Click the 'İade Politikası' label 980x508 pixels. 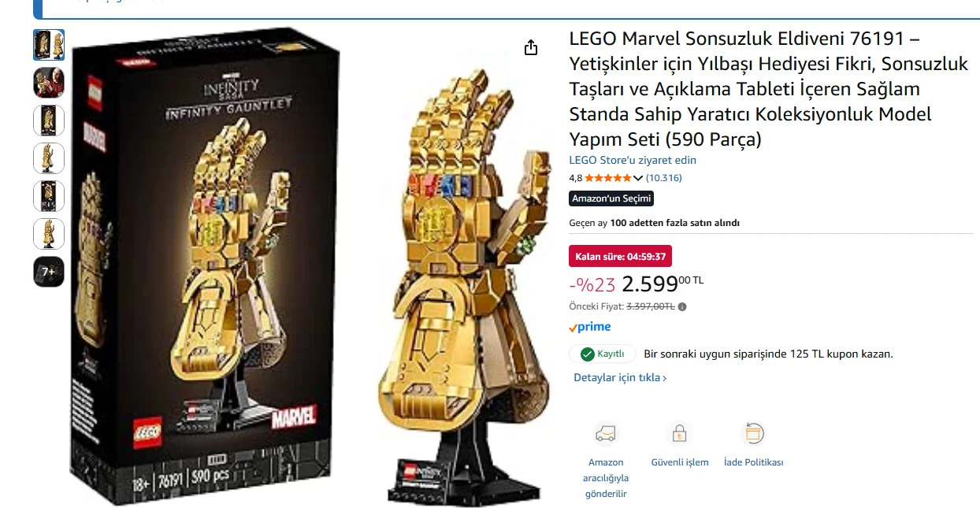pyautogui.click(x=754, y=462)
